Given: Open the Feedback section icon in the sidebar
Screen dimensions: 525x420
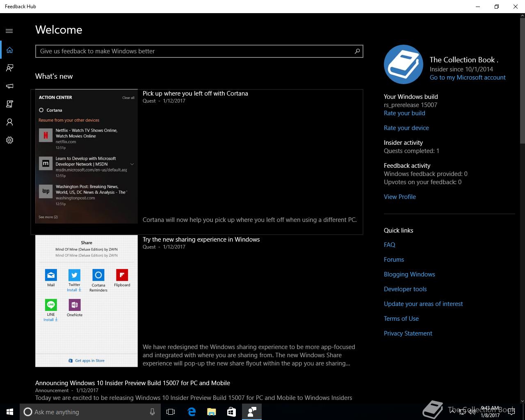Looking at the screenshot, I should point(9,68).
